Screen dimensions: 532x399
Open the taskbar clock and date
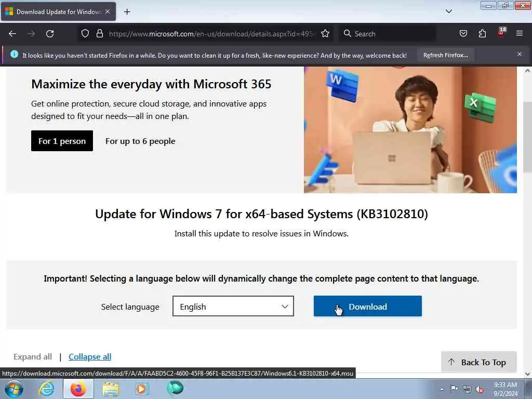click(x=505, y=389)
